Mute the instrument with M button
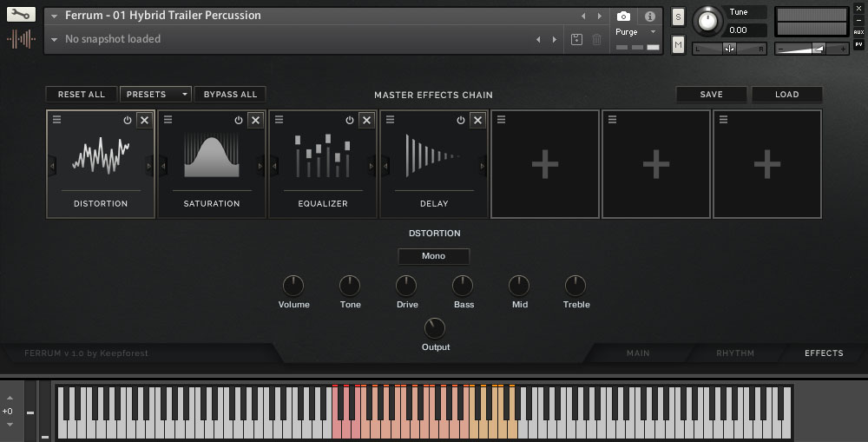This screenshot has height=442, width=868. 678,44
